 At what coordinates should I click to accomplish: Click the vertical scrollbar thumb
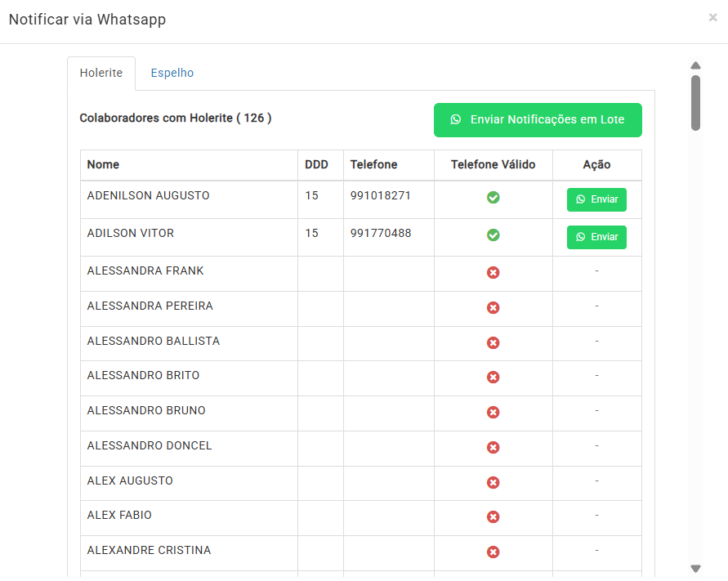coord(695,103)
